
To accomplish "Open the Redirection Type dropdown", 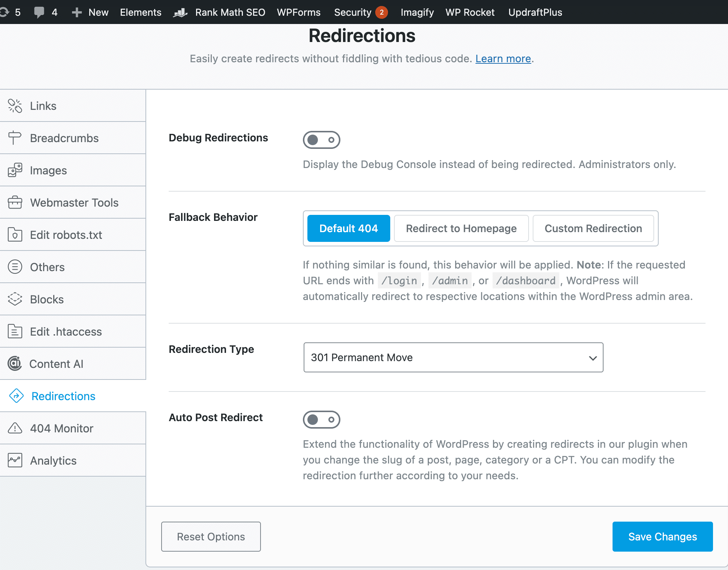I will point(453,357).
